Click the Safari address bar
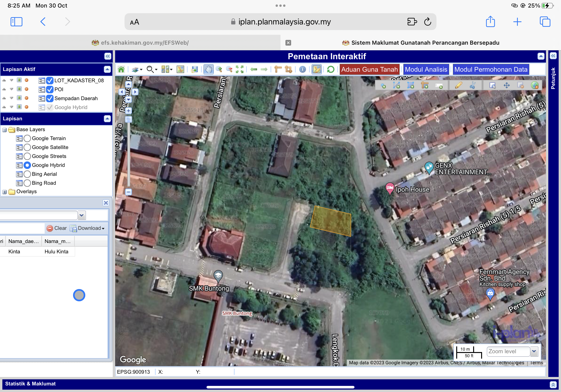 coord(280,22)
